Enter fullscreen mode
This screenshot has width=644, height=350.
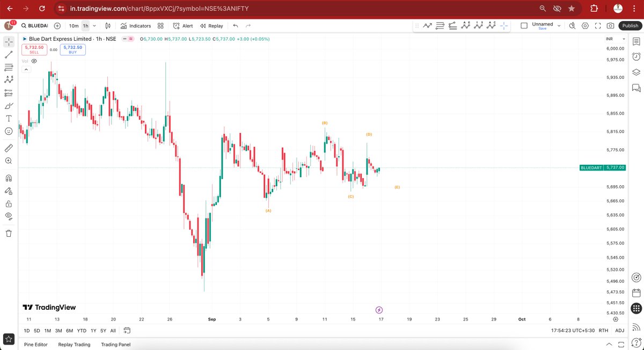pyautogui.click(x=598, y=26)
